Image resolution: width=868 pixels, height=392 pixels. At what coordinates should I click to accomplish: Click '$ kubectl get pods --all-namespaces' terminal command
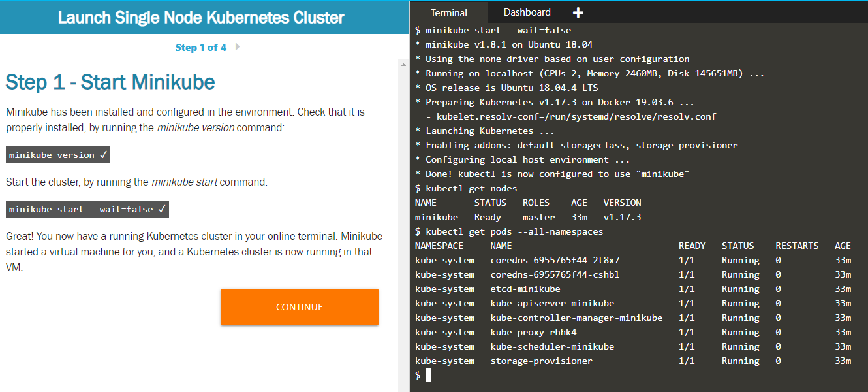tap(509, 231)
